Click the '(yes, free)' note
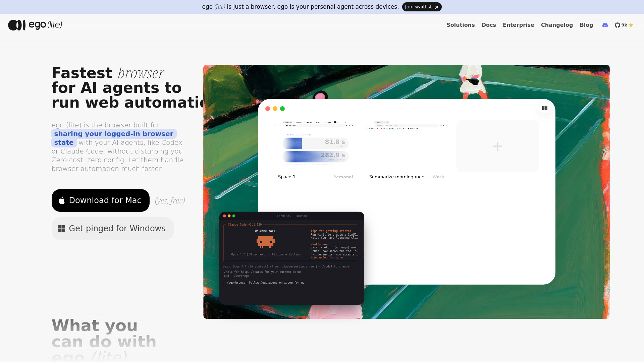644x362 pixels. [170, 200]
